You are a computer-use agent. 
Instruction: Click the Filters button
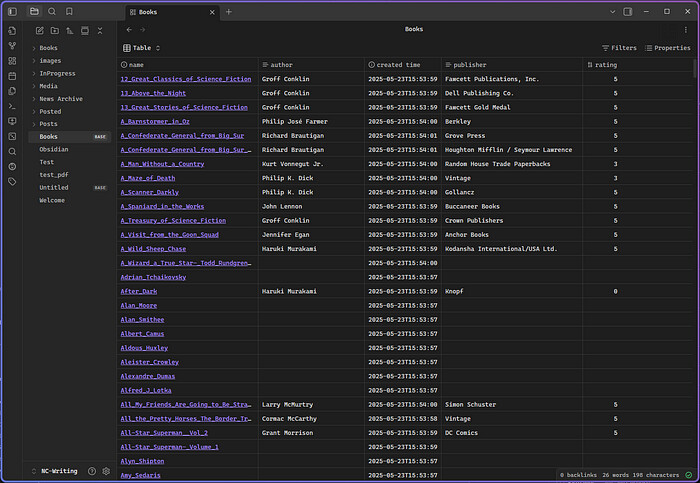coord(619,47)
